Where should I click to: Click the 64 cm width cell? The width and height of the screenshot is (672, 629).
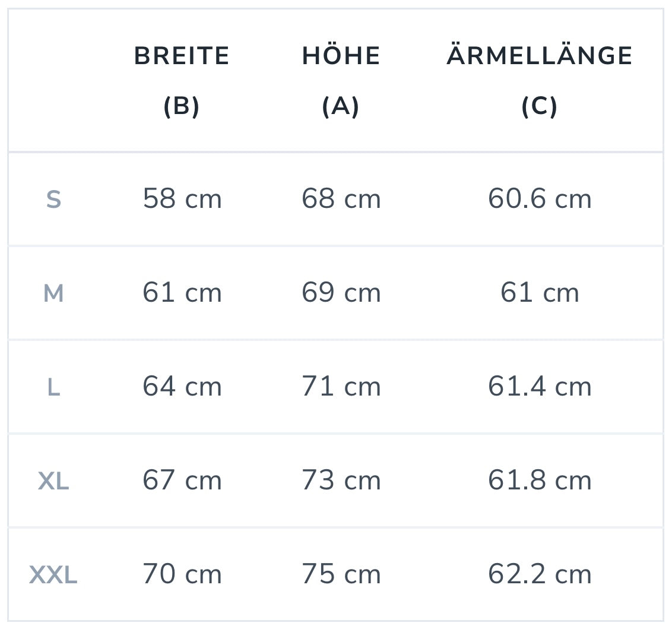(x=182, y=387)
